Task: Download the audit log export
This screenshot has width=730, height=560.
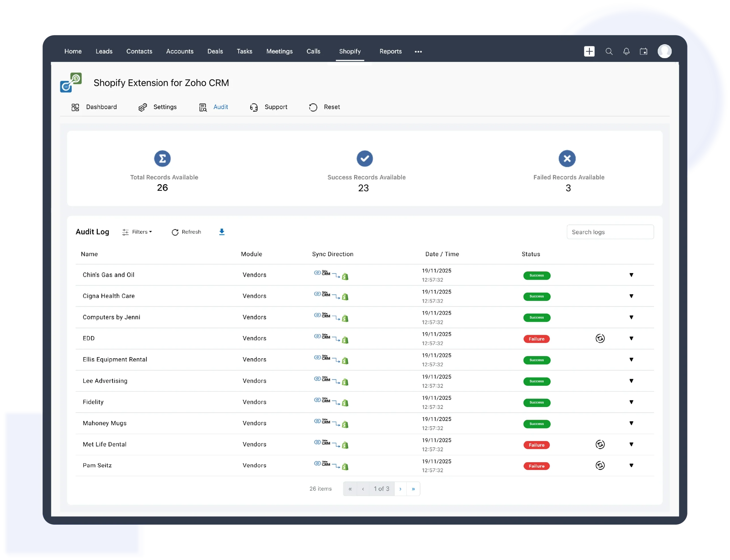Action: click(222, 232)
